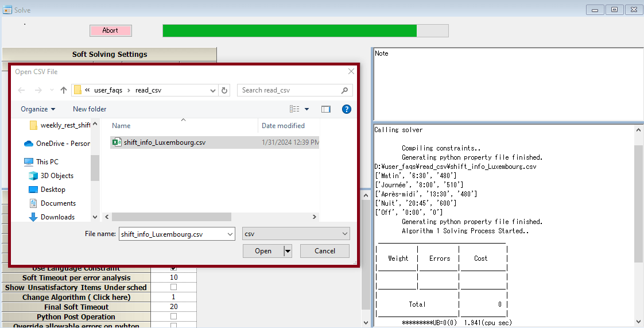Open 3D Objects folder
The height and width of the screenshot is (328, 644).
pos(51,176)
